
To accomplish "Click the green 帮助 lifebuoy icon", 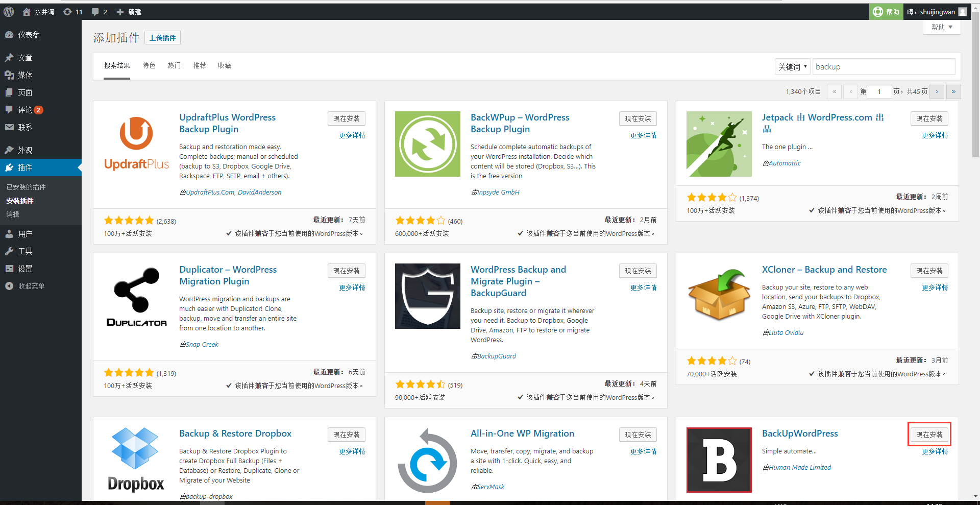I will pyautogui.click(x=878, y=12).
